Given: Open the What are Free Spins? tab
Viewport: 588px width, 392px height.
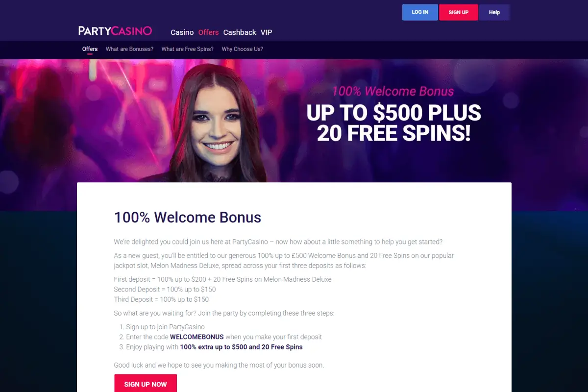Looking at the screenshot, I should (x=187, y=49).
